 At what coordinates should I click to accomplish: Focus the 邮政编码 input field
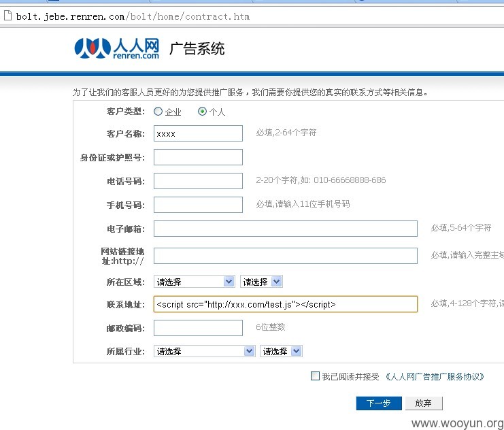(198, 328)
